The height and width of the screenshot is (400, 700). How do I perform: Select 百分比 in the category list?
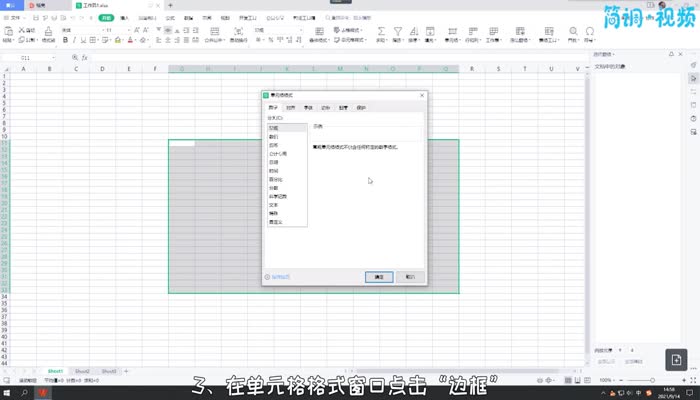[276, 179]
